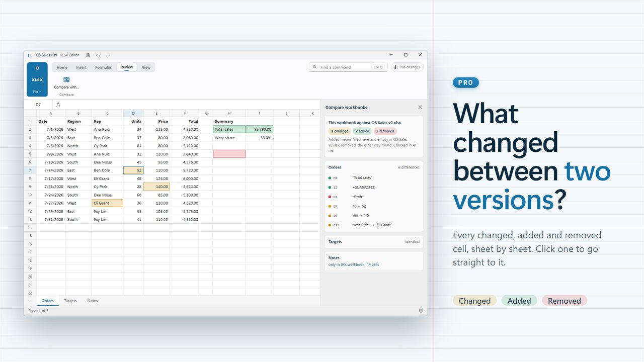Click the Find a command search box

[x=348, y=67]
